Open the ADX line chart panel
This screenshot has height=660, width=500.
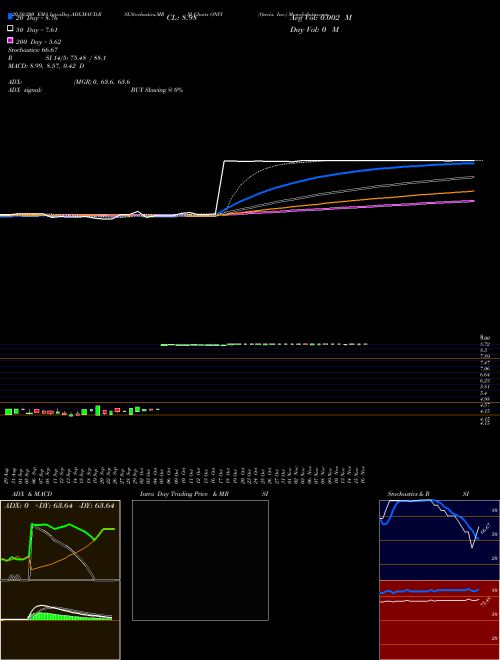coord(60,540)
